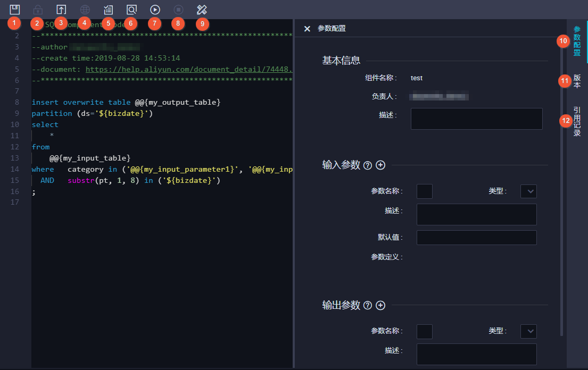The image size is (588, 370).
Task: Click the help icon beside 输入参数
Action: [x=368, y=165]
